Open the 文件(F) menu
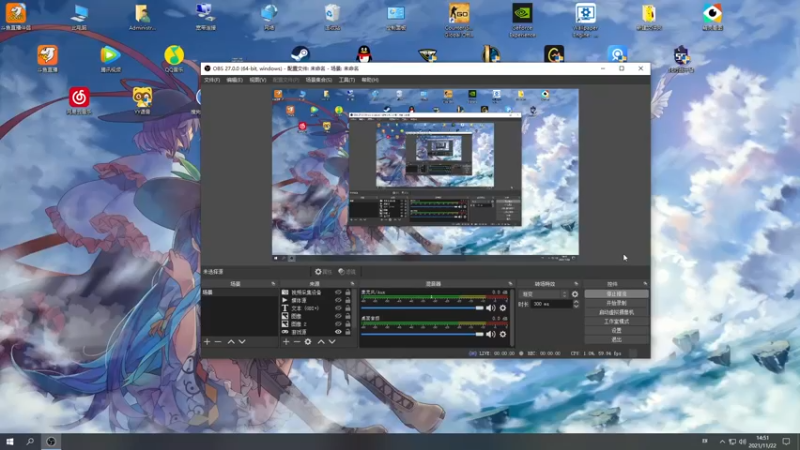 [211, 79]
